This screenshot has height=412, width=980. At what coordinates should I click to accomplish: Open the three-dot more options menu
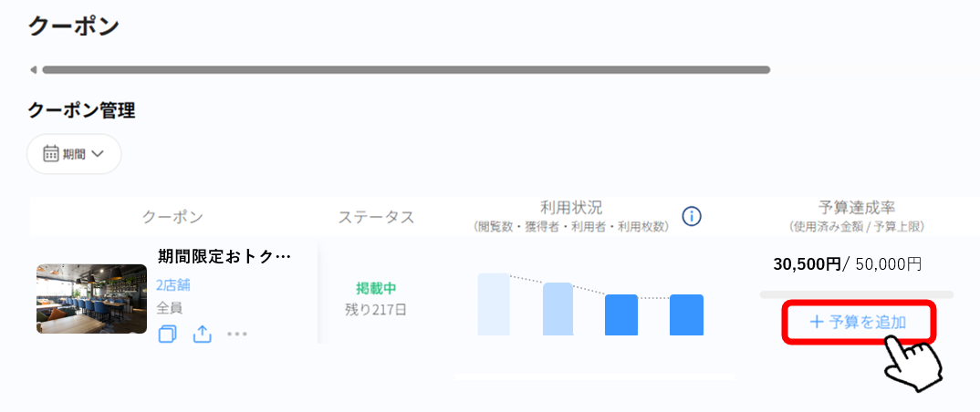point(237,334)
